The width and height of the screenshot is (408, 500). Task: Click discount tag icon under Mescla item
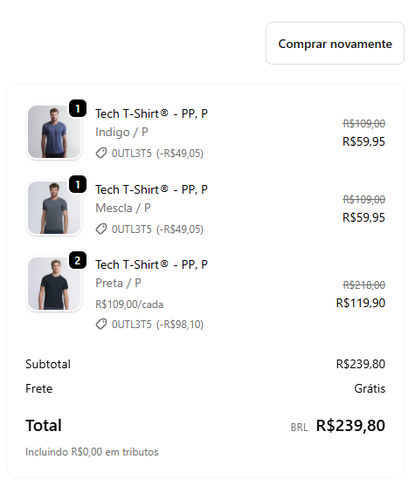(101, 229)
